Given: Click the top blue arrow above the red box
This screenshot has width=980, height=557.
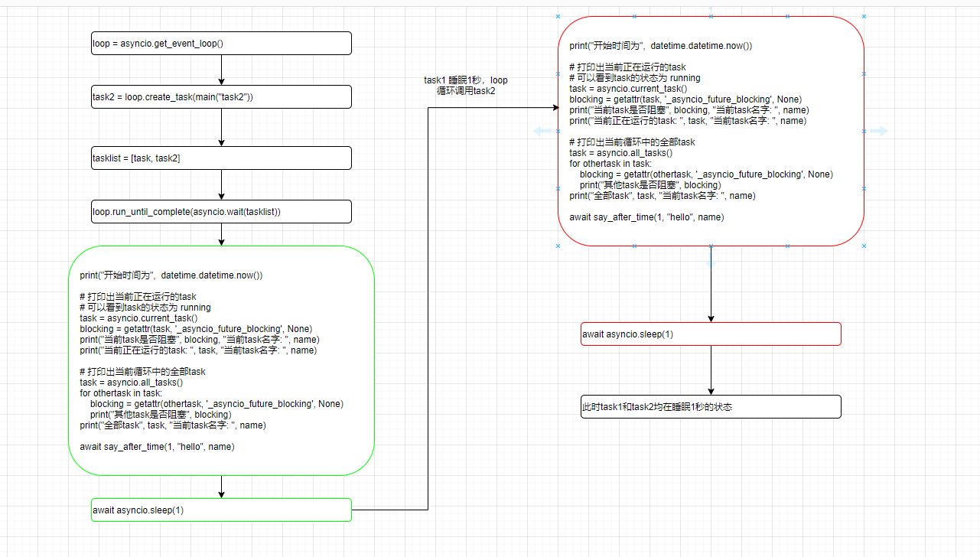Looking at the screenshot, I should tap(711, 8).
